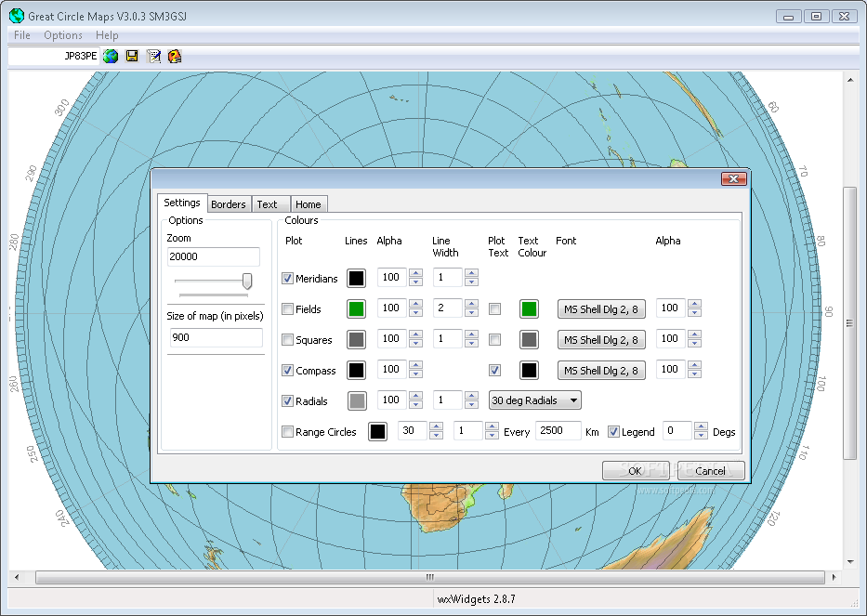Pick the Fields text colour green swatch
This screenshot has height=616, width=867.
(529, 309)
